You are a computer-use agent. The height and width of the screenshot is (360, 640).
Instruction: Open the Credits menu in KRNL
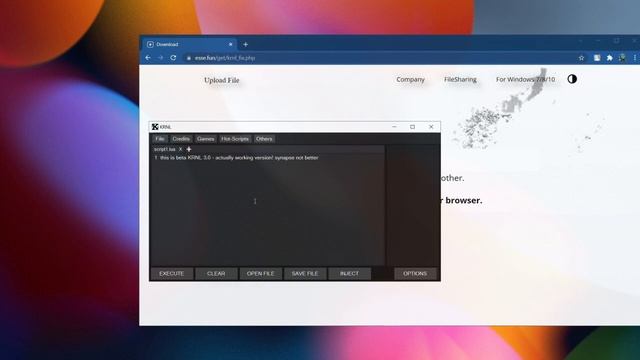[181, 139]
